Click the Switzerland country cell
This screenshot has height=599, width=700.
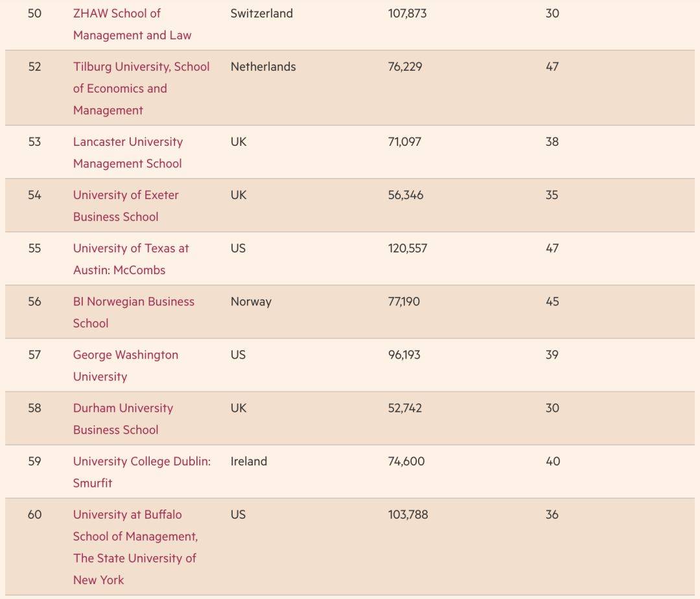262,14
